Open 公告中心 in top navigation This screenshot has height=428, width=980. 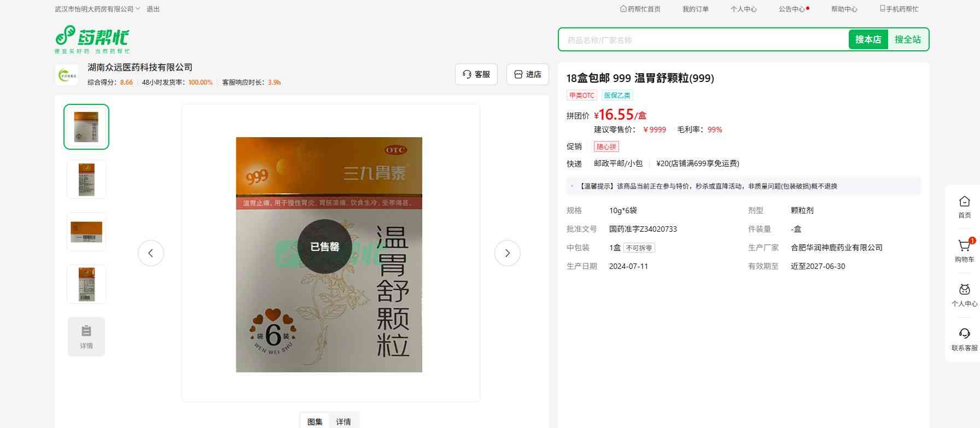point(791,9)
